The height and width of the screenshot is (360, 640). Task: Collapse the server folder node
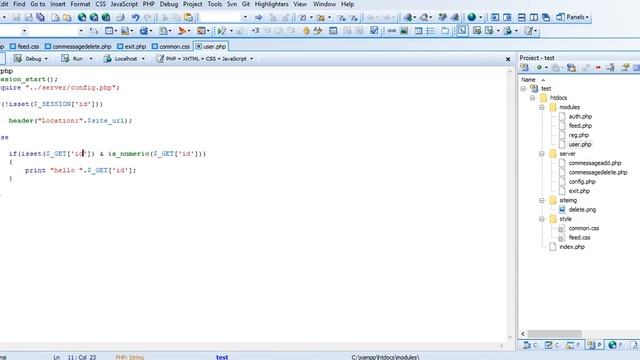(x=542, y=154)
